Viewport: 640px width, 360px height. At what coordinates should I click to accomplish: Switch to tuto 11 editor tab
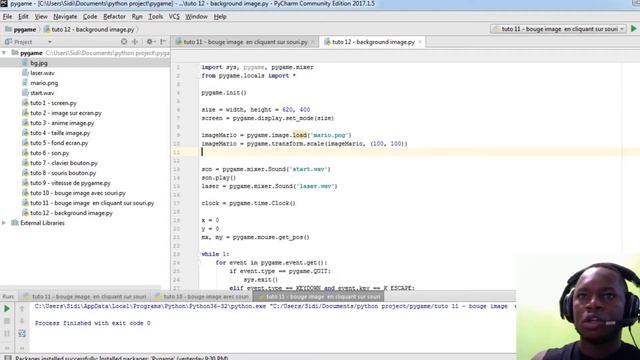click(245, 42)
